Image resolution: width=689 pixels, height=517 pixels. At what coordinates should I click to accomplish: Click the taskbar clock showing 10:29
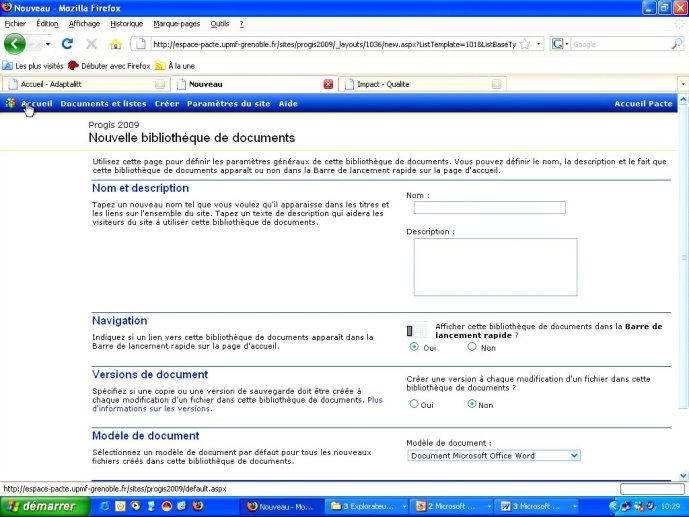tap(670, 506)
